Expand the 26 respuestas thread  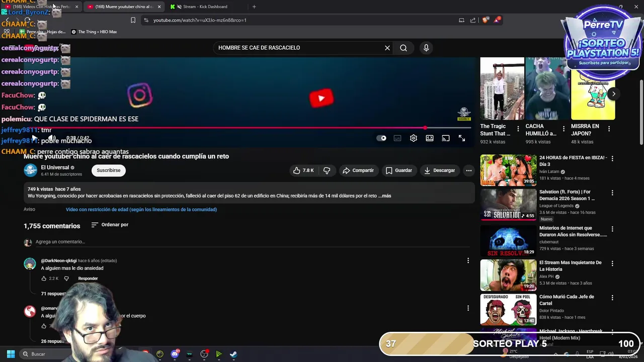click(52, 341)
